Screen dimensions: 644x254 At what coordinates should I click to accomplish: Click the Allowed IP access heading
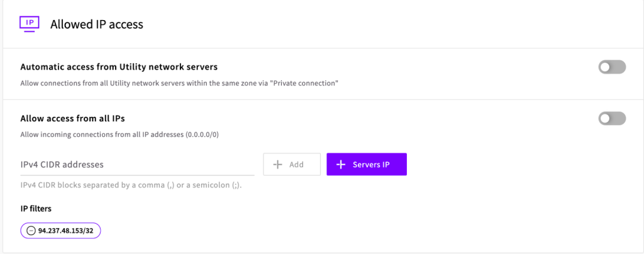[97, 25]
